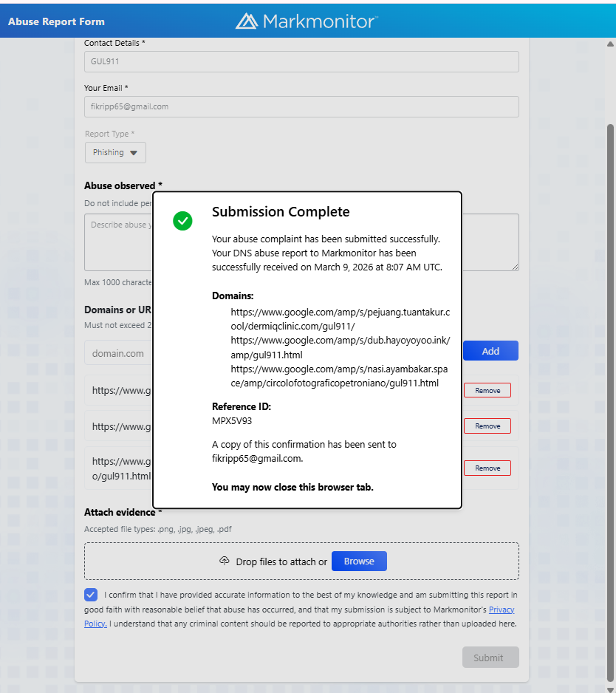Click the 'Domains:' label in dialog
Viewport: 616px width, 693px height.
point(233,296)
